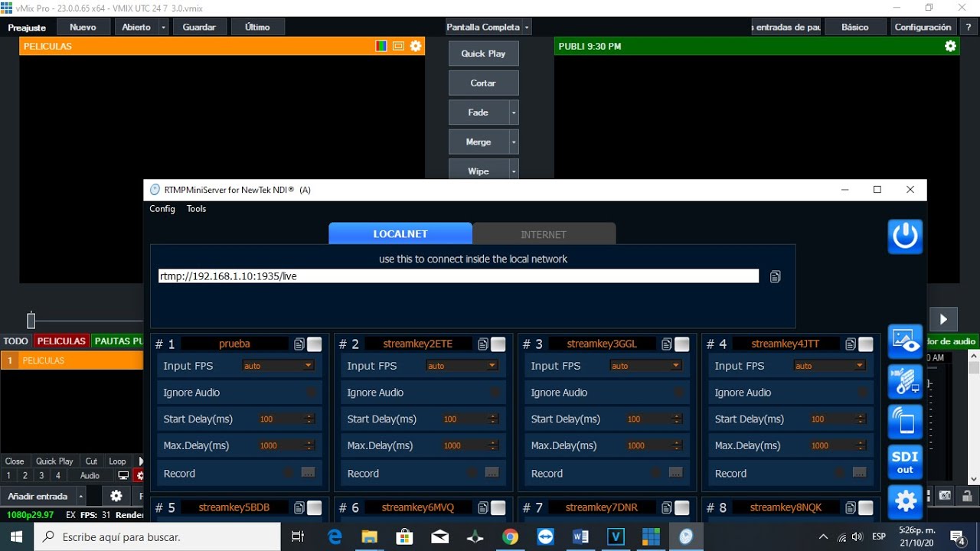The image size is (980, 551).
Task: Open Windows Start menu
Action: [x=17, y=536]
